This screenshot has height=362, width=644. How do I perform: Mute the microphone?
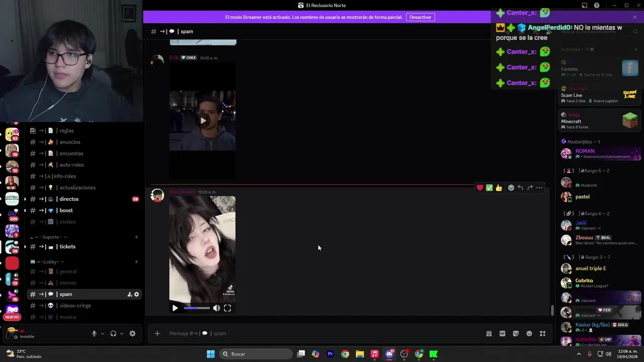coord(94,333)
